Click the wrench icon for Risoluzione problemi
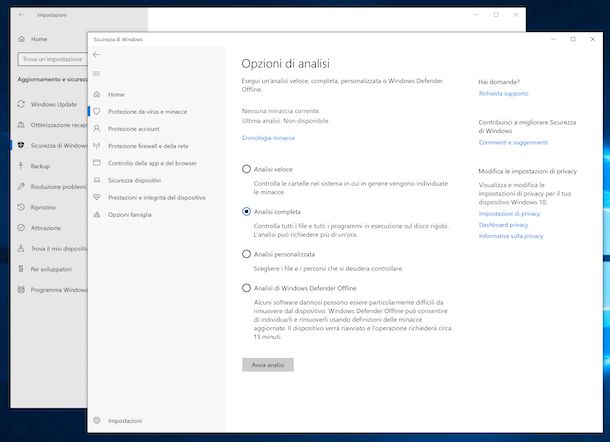The width and height of the screenshot is (610, 442). pos(21,186)
